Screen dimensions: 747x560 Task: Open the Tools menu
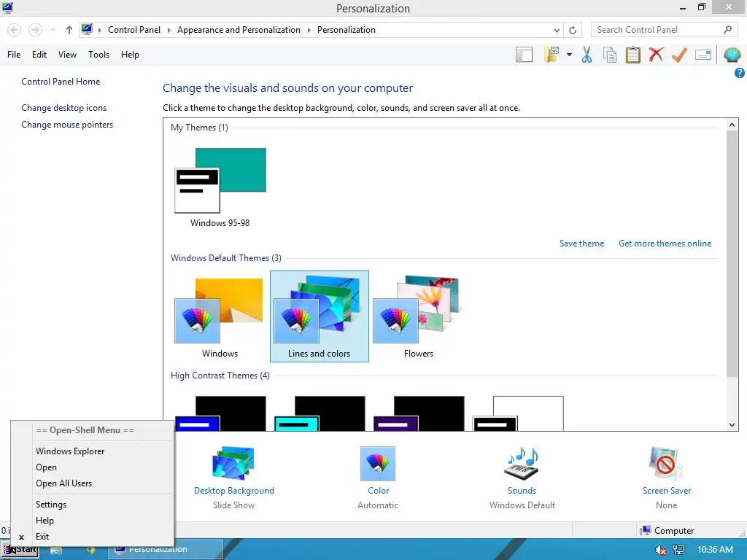pos(98,54)
